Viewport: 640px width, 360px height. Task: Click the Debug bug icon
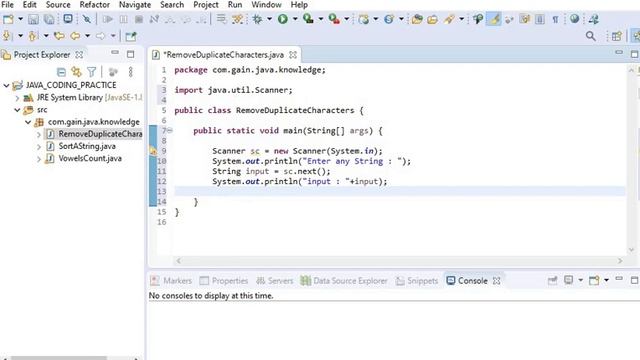[257, 19]
